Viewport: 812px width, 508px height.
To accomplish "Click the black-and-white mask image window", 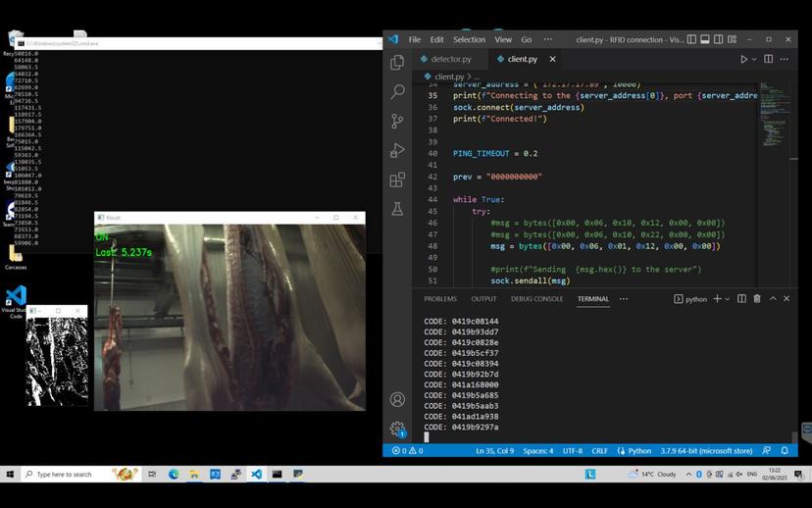I will 57,361.
